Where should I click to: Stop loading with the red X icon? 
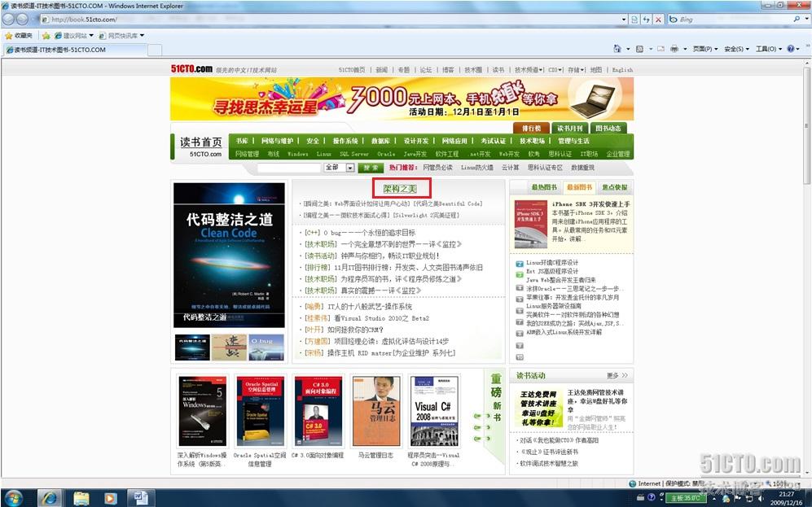(658, 20)
